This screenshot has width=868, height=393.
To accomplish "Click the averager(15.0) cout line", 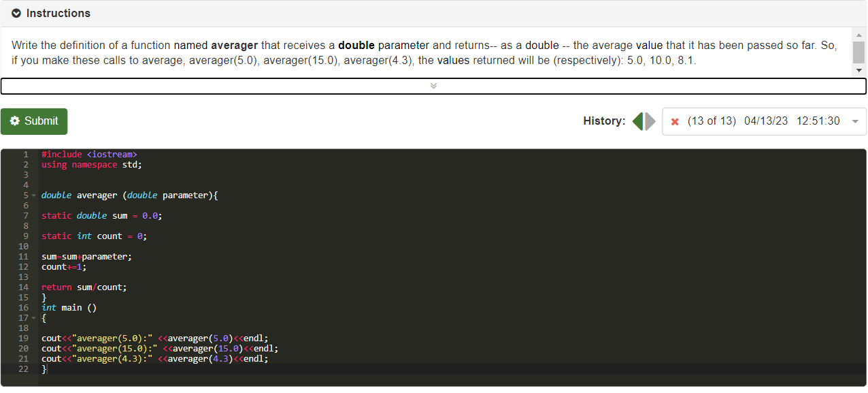I will [x=160, y=349].
